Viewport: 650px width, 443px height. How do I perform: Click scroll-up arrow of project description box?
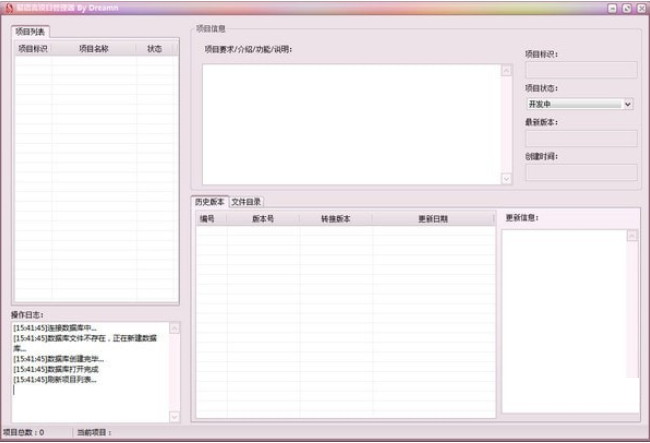[506, 71]
